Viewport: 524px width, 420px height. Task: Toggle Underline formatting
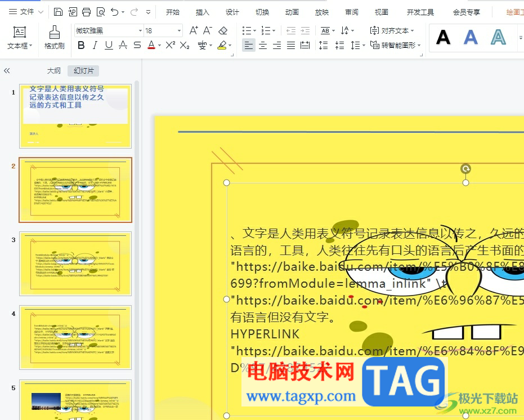[x=109, y=45]
